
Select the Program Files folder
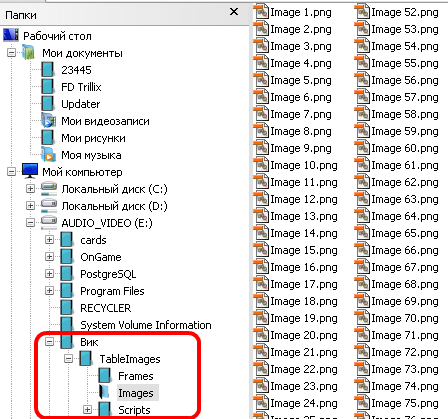(x=112, y=291)
